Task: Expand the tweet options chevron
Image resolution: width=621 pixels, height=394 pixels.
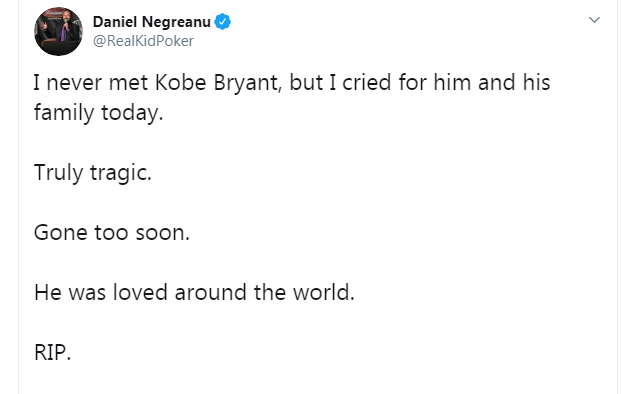Action: pyautogui.click(x=594, y=20)
